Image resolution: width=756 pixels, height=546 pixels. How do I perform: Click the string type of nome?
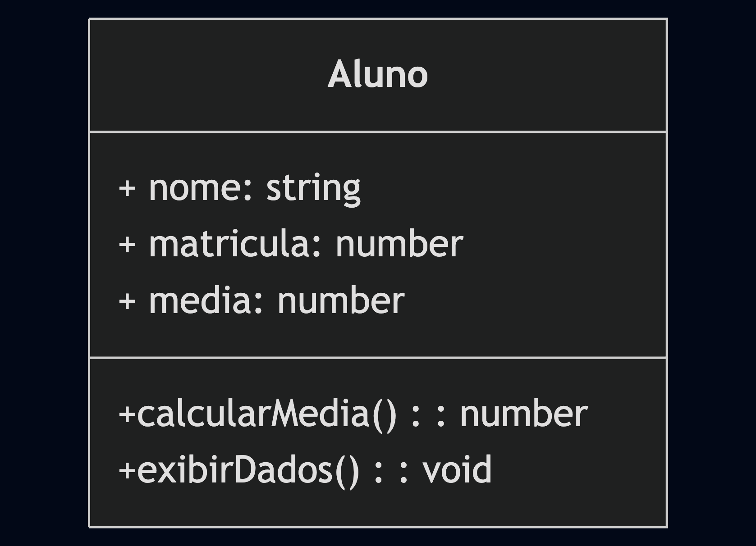pos(313,189)
